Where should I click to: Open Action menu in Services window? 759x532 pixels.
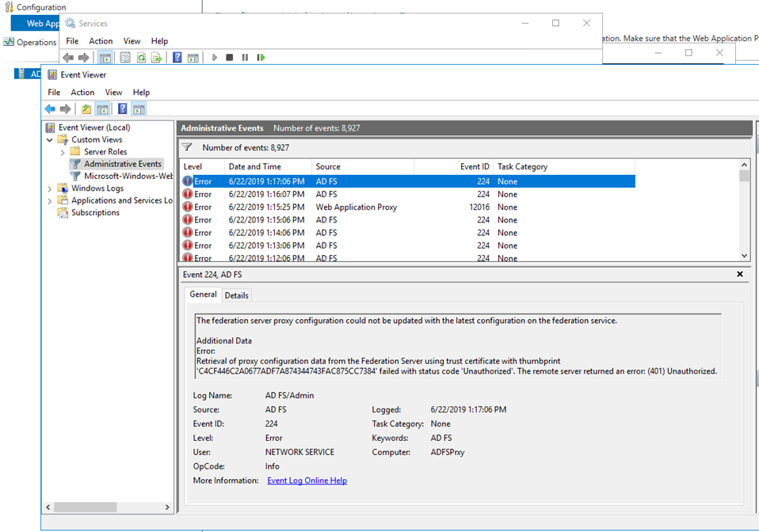click(101, 41)
